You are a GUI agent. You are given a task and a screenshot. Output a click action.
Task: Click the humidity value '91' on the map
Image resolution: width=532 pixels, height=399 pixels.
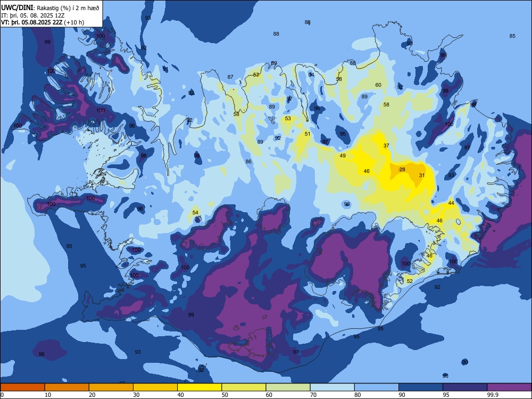(x=165, y=69)
